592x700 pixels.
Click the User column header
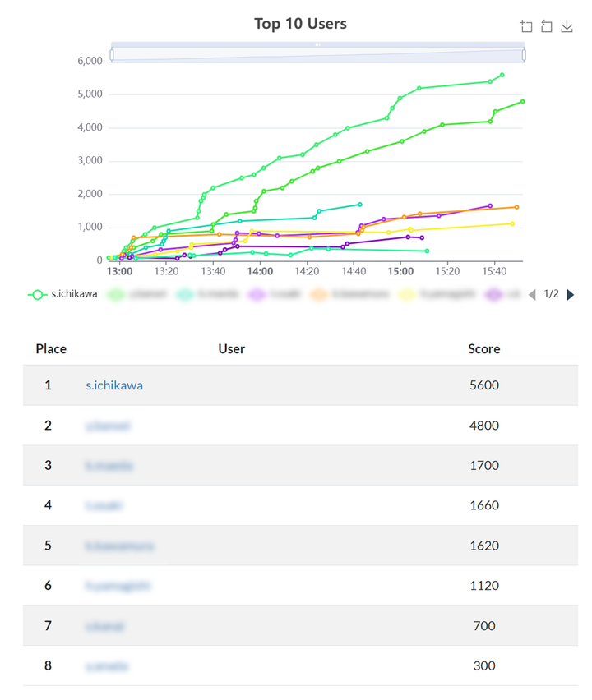pos(231,348)
